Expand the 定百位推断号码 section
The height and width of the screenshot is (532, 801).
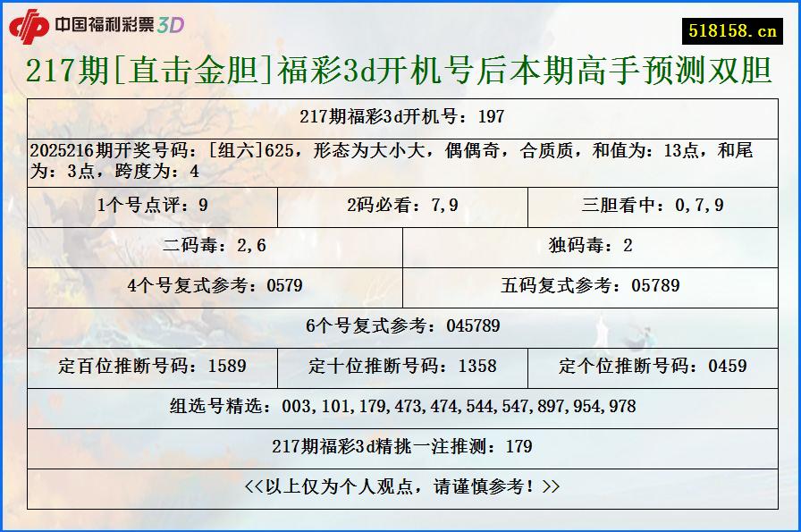point(152,367)
